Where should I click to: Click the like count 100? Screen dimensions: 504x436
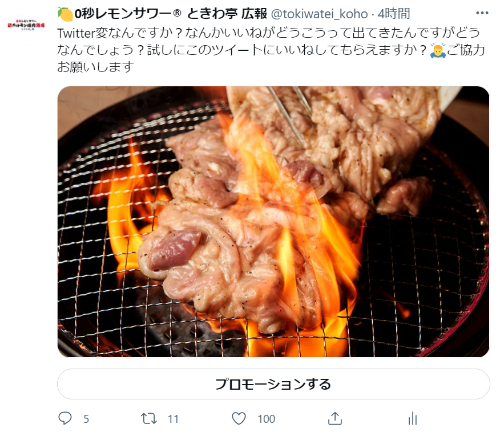pos(266,419)
